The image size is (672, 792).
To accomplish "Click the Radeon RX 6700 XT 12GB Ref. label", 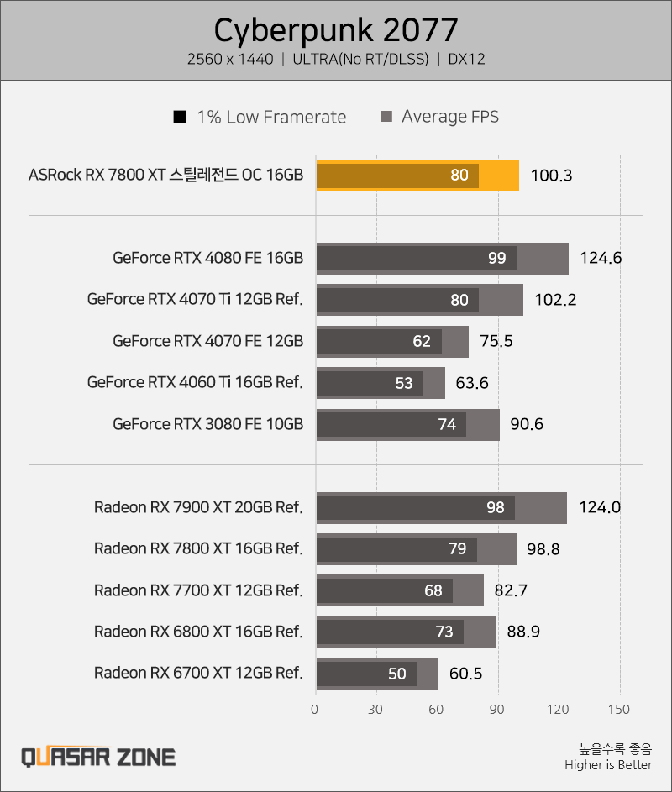I will coord(198,674).
